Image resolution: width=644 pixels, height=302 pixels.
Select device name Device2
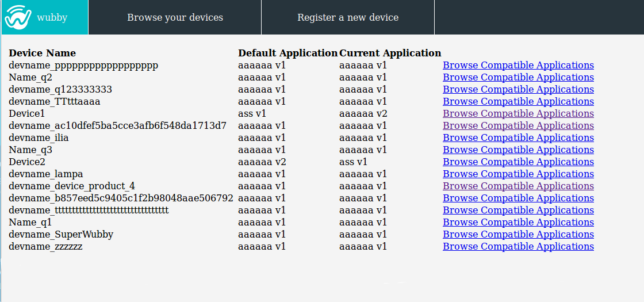[x=26, y=162]
